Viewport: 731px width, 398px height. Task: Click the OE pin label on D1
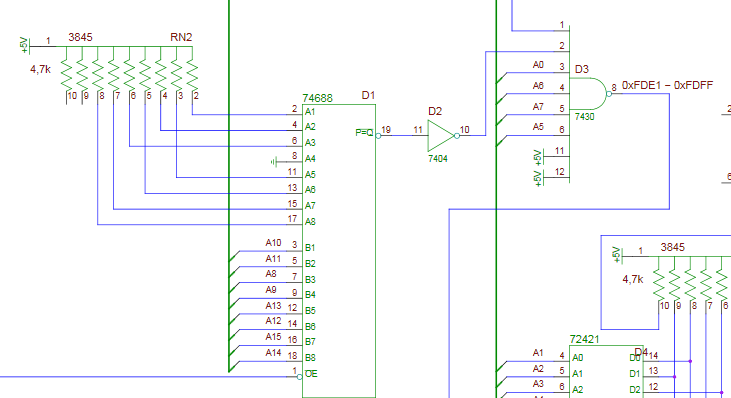(311, 374)
